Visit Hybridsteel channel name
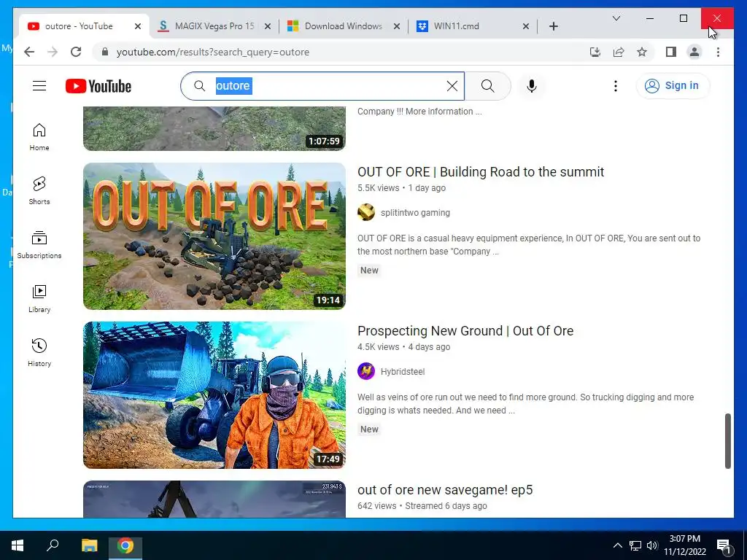This screenshot has width=747, height=560. coord(403,371)
